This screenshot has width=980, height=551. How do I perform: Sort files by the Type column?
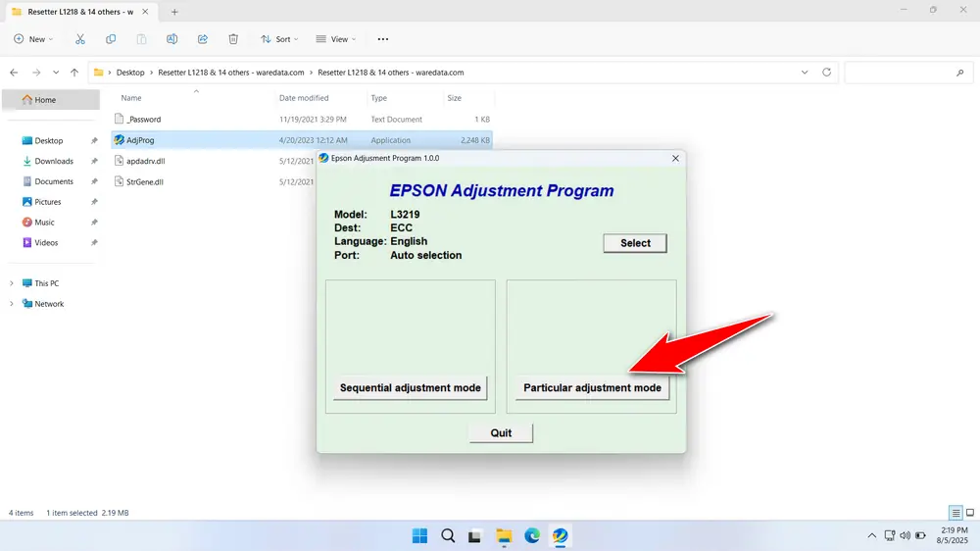[x=378, y=98]
